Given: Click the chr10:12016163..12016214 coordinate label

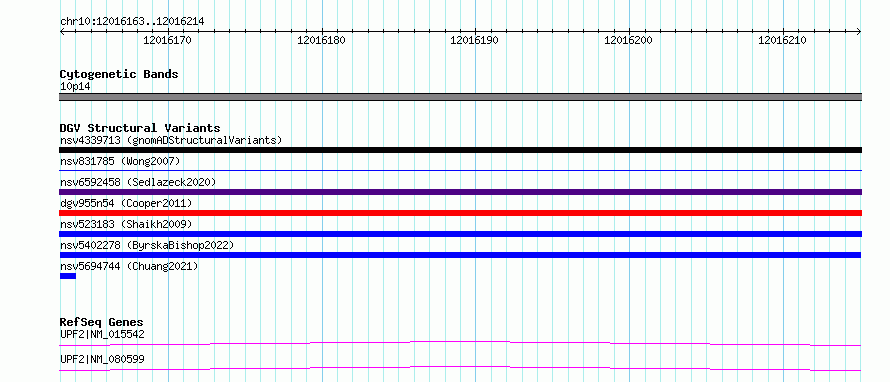Looking at the screenshot, I should click(x=132, y=22).
